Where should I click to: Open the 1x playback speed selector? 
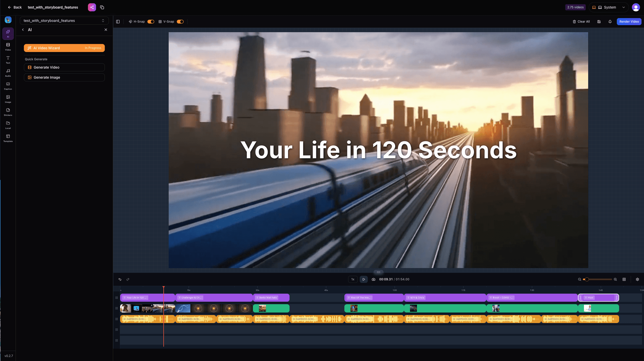click(353, 280)
